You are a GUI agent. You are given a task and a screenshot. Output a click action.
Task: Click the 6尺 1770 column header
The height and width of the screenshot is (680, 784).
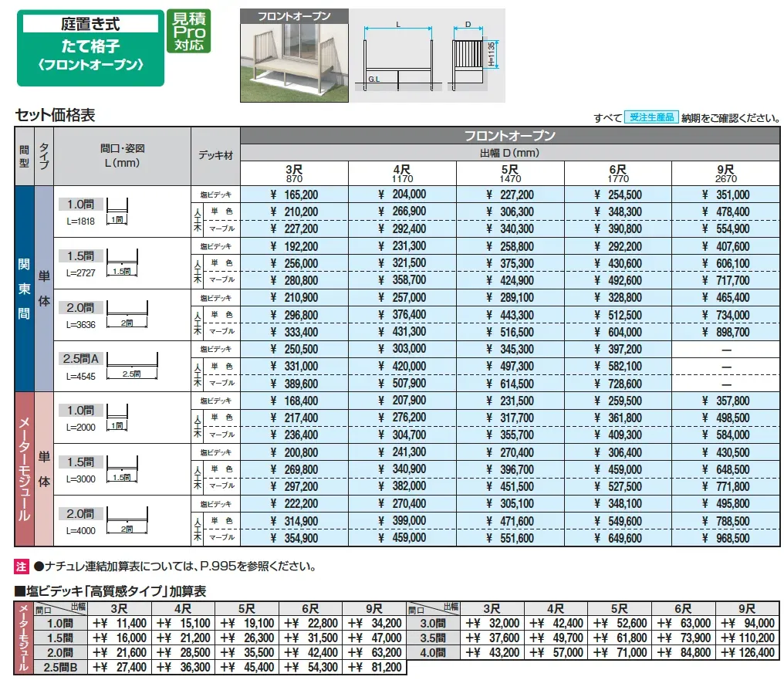(618, 174)
